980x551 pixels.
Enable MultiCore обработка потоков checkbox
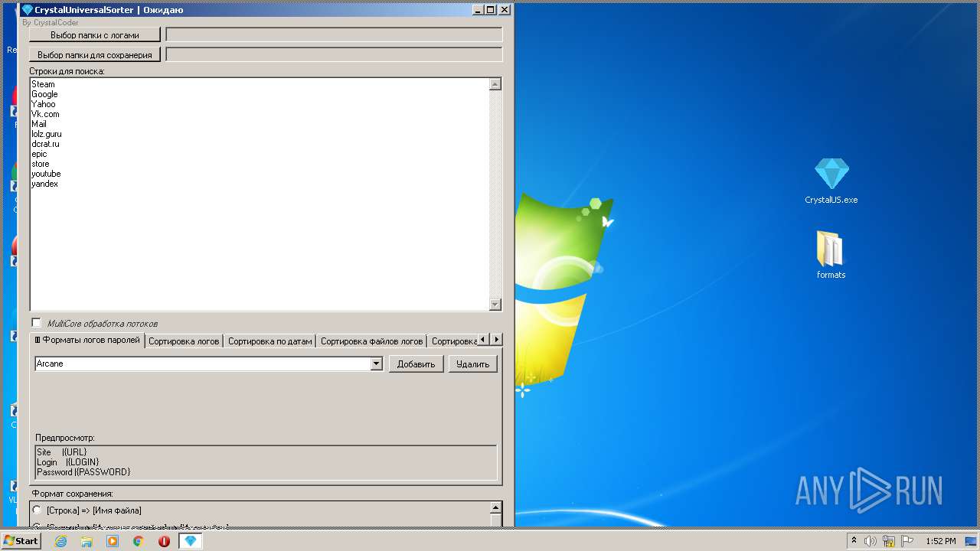click(36, 323)
